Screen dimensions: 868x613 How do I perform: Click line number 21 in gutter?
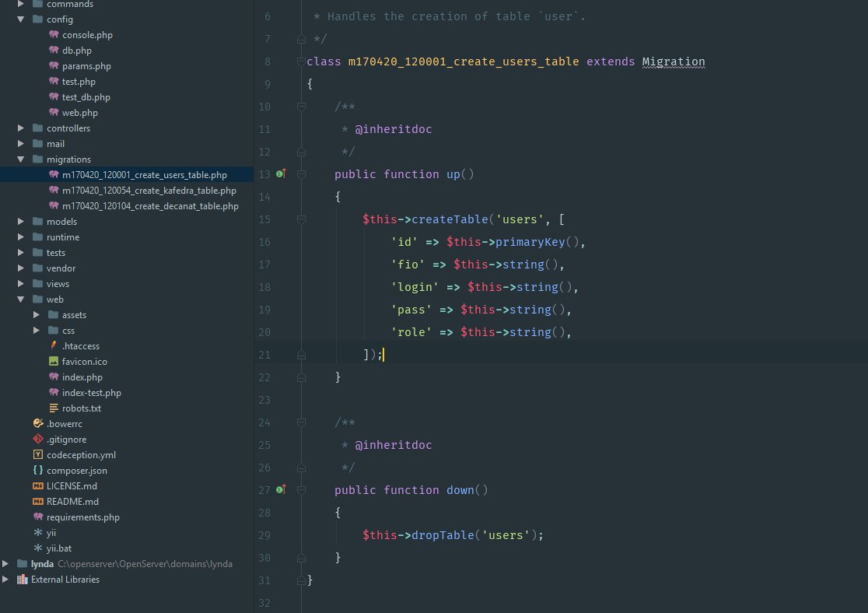(264, 355)
